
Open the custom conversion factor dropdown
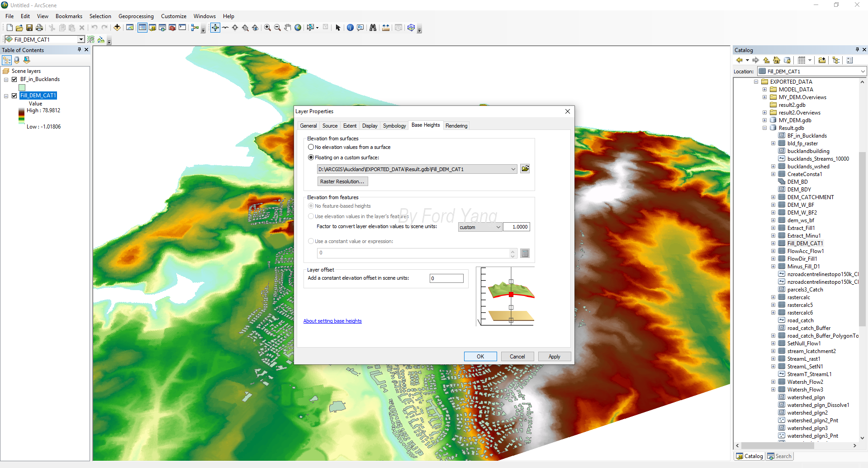[x=498, y=227]
